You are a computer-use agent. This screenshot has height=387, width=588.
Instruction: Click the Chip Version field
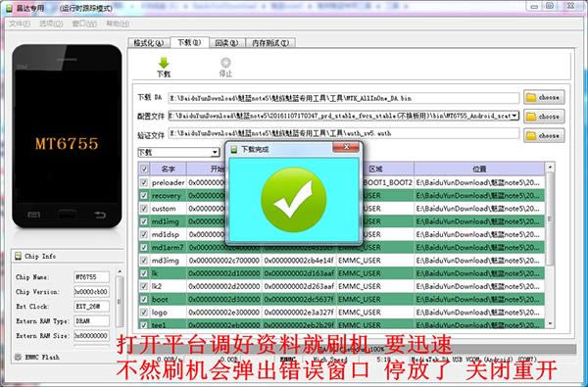click(91, 292)
